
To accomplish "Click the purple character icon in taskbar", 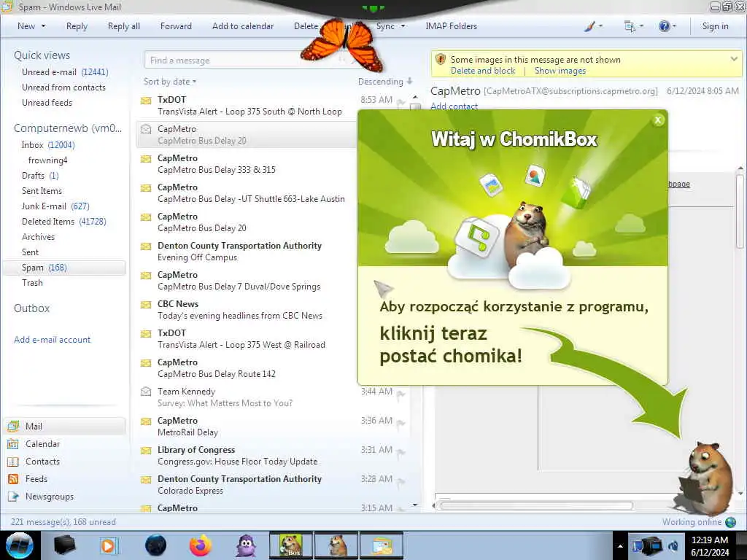I will point(247,545).
